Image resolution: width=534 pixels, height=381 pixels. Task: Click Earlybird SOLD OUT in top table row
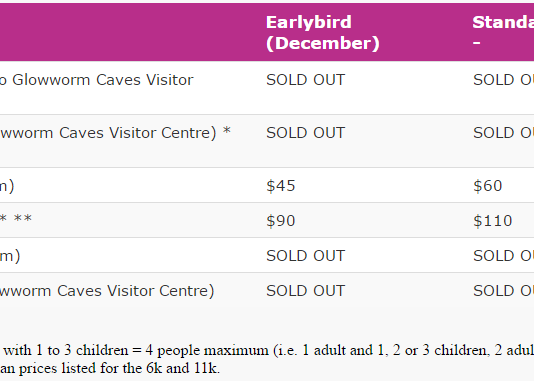tap(305, 80)
